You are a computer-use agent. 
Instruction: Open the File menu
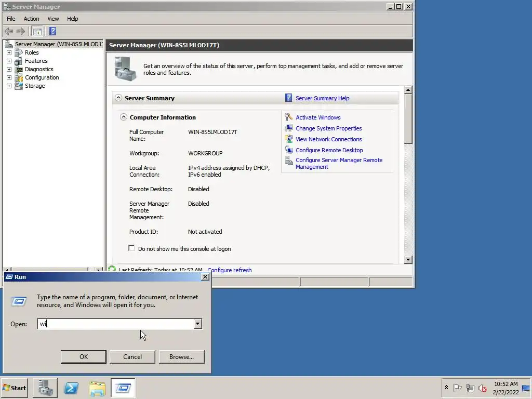click(11, 19)
